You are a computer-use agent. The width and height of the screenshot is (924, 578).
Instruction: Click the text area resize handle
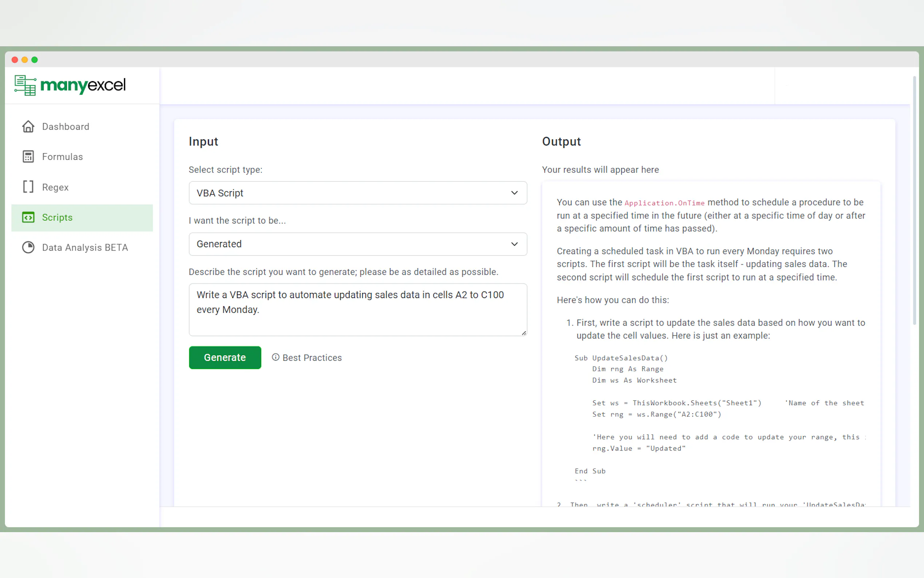524,333
